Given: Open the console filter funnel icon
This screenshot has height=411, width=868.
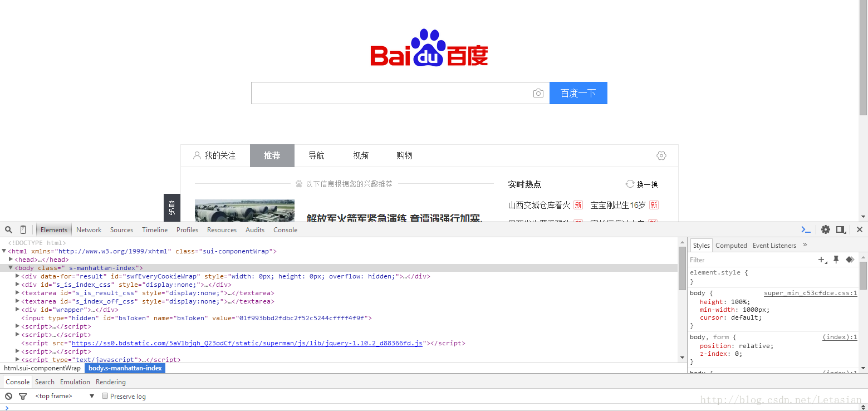Looking at the screenshot, I should tap(23, 396).
